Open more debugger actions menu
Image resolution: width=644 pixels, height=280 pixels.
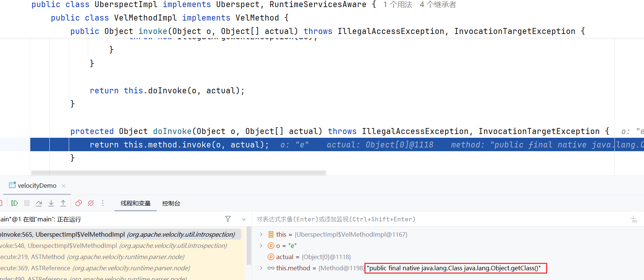pos(103,203)
